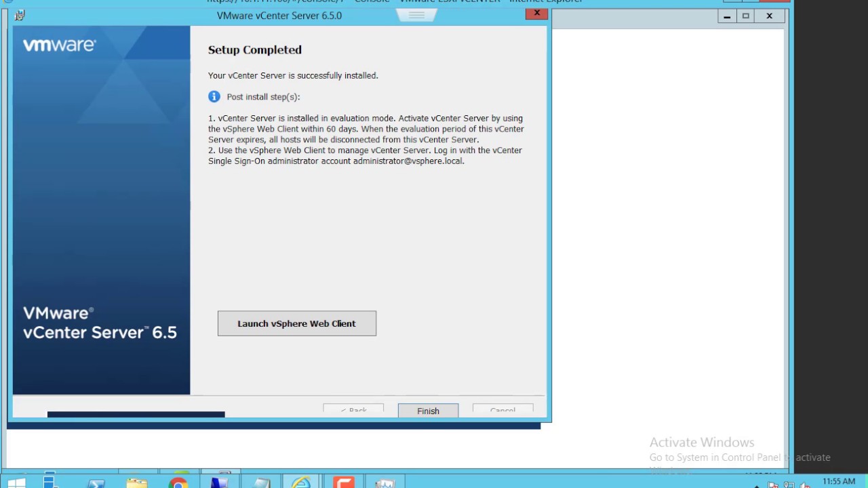Click the blue info icon beside Post install steps
868x488 pixels.
coord(214,97)
